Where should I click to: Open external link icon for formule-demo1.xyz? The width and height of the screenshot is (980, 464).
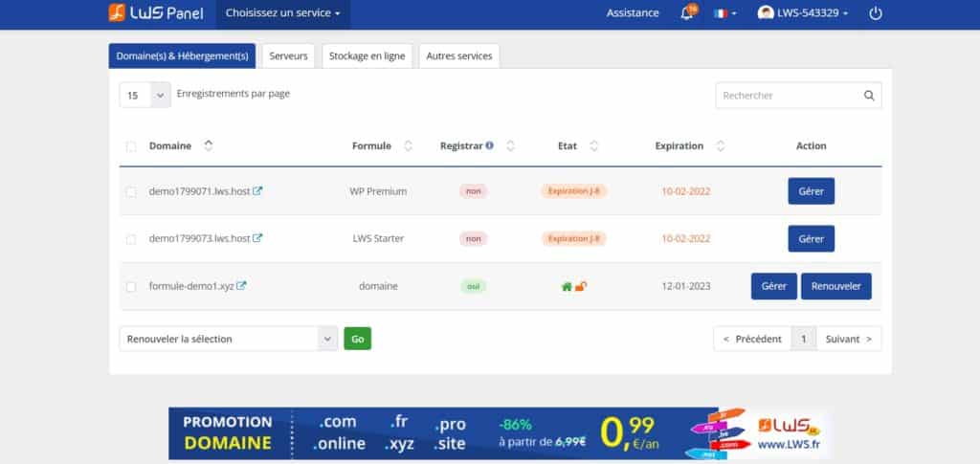point(242,286)
